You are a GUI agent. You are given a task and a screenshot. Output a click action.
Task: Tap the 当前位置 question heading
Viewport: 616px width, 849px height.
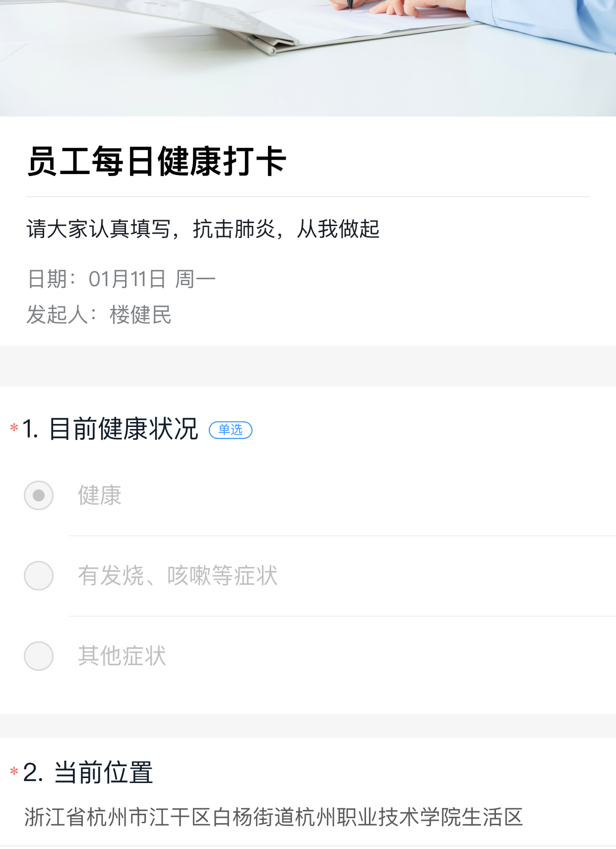[103, 773]
